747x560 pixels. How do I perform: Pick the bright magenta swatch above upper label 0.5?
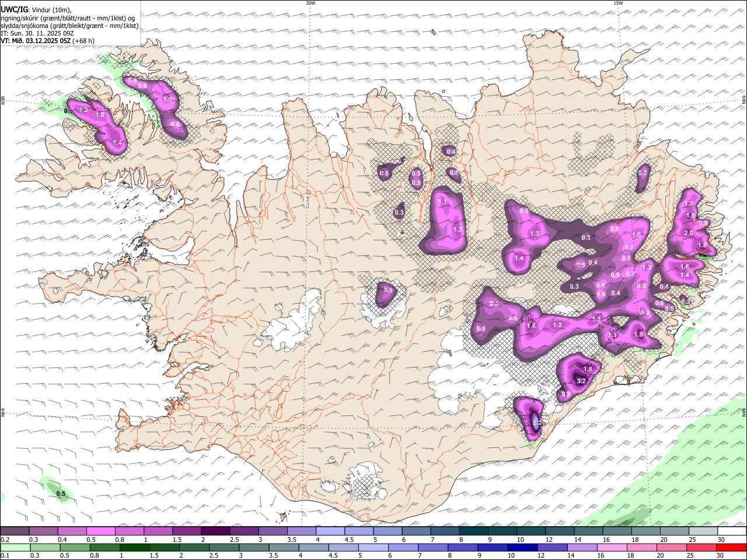[100, 531]
